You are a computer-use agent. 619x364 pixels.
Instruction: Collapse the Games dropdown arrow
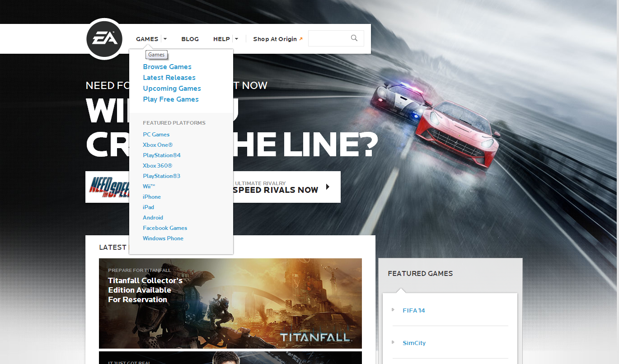(x=165, y=39)
